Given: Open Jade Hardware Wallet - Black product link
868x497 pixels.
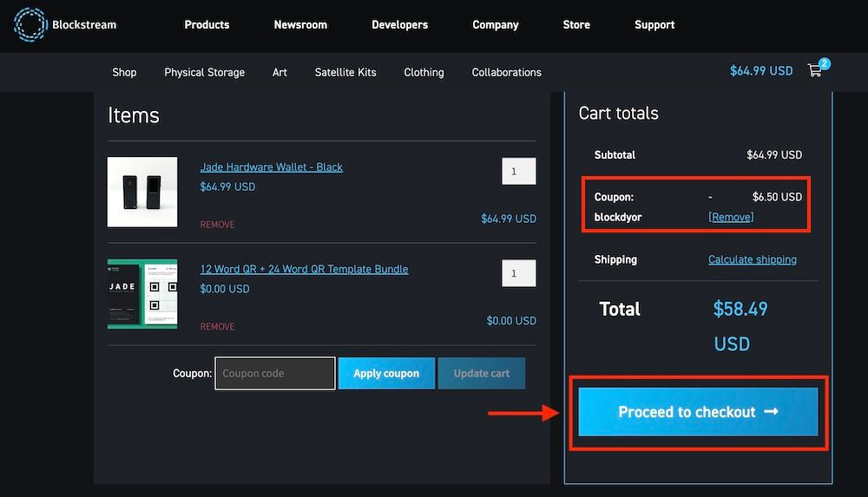Looking at the screenshot, I should click(271, 167).
